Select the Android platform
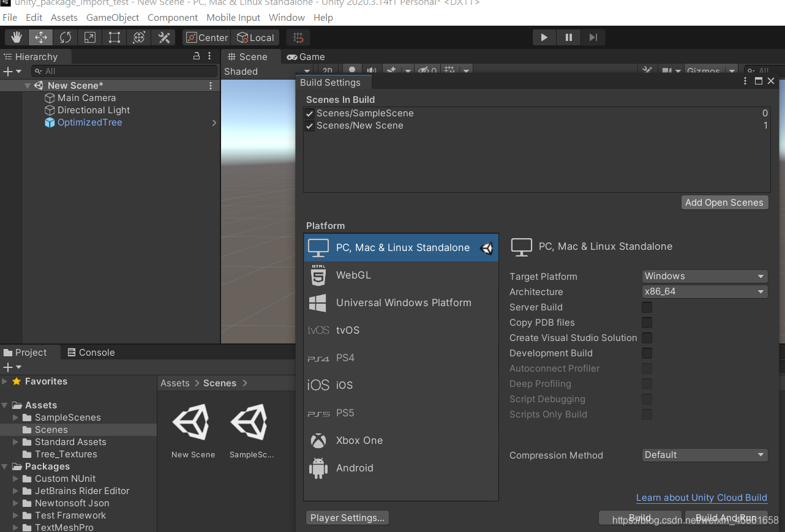Viewport: 785px width, 532px height. click(401, 468)
